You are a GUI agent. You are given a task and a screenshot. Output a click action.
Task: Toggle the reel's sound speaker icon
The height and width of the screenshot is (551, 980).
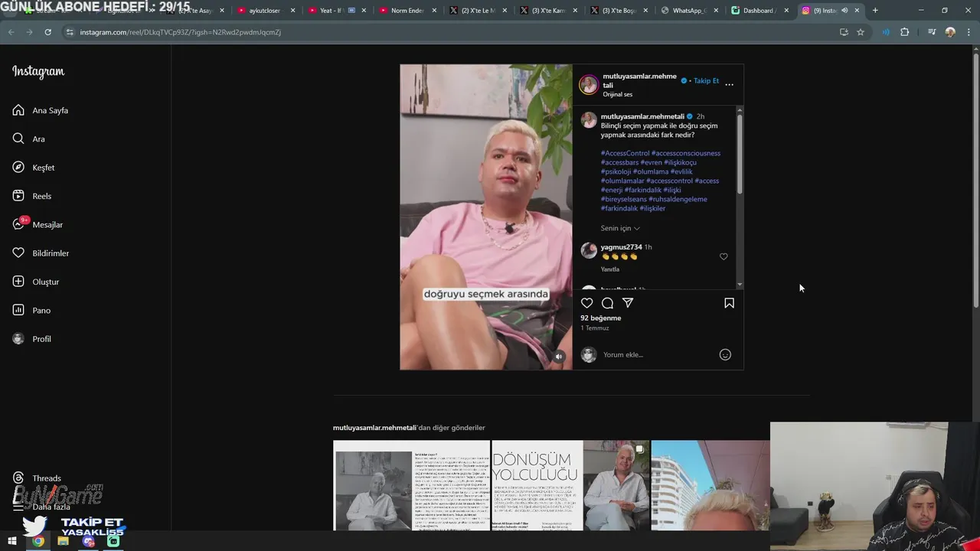click(559, 357)
